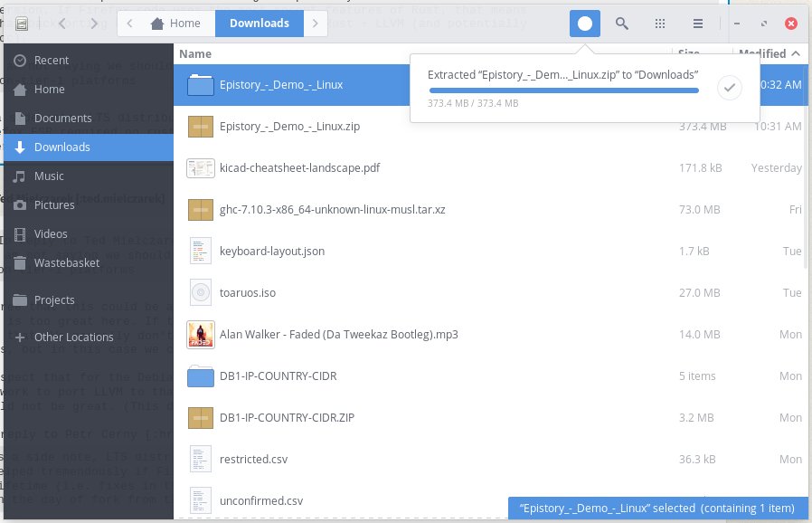Click the music note icon beside Music
Viewport: 812px width, 523px height.
click(x=19, y=176)
